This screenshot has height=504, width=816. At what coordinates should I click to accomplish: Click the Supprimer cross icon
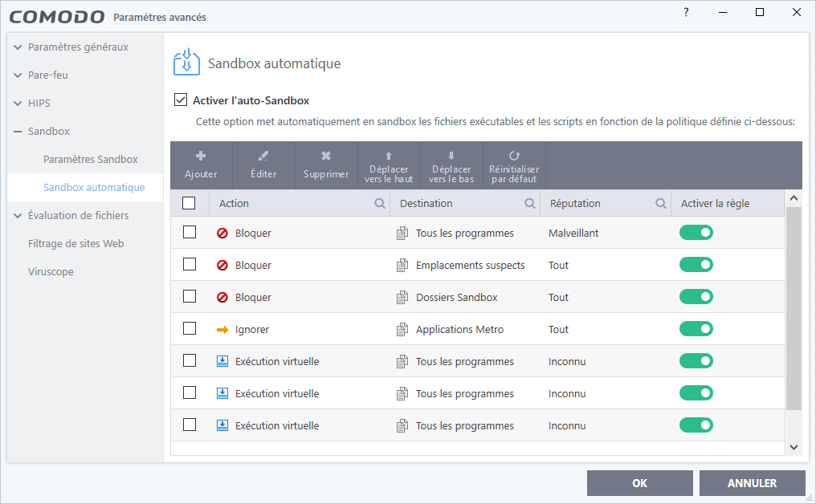(326, 156)
